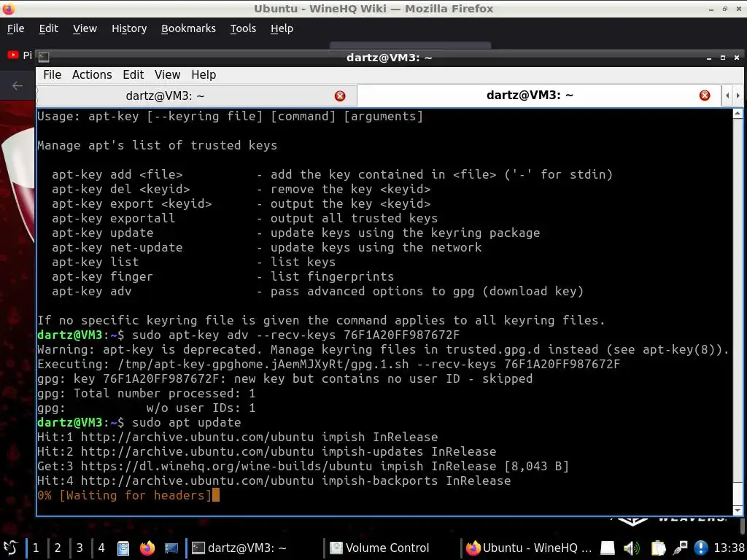The width and height of the screenshot is (747, 560).
Task: Click the terminal scrollbar down arrow
Action: [x=738, y=510]
